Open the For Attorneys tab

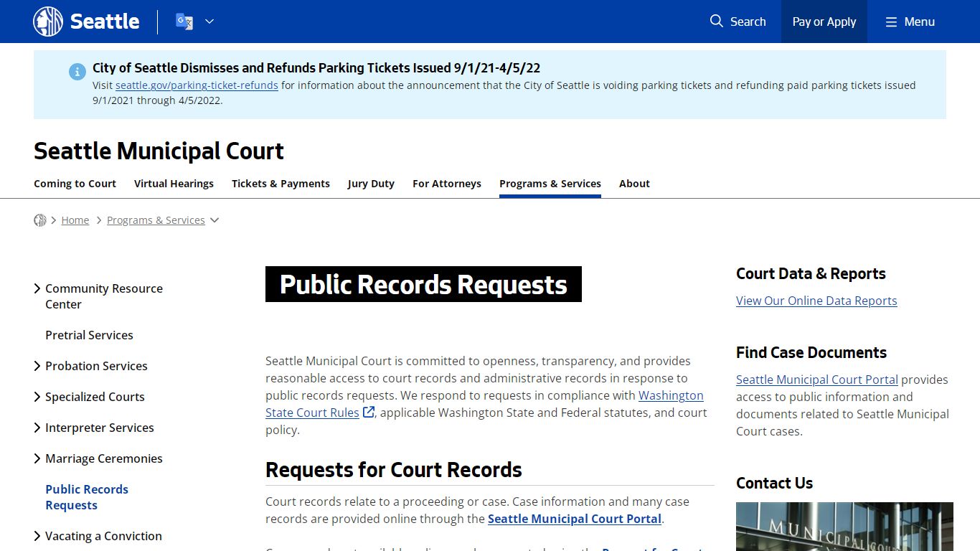pyautogui.click(x=447, y=184)
